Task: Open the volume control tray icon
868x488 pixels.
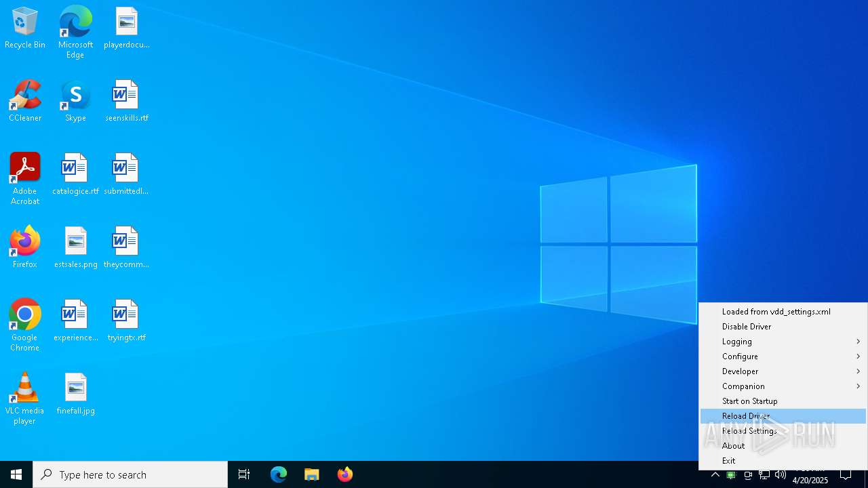Action: coord(781,475)
